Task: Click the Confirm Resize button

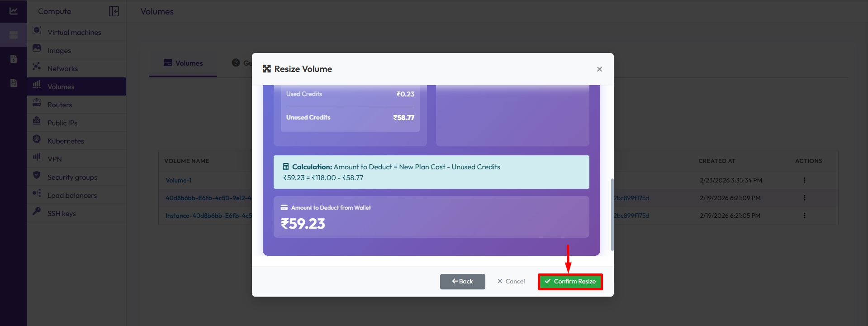Action: [x=570, y=282]
